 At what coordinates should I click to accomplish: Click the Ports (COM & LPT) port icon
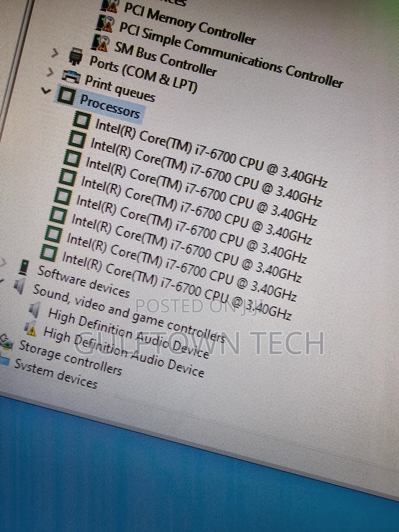tap(76, 57)
